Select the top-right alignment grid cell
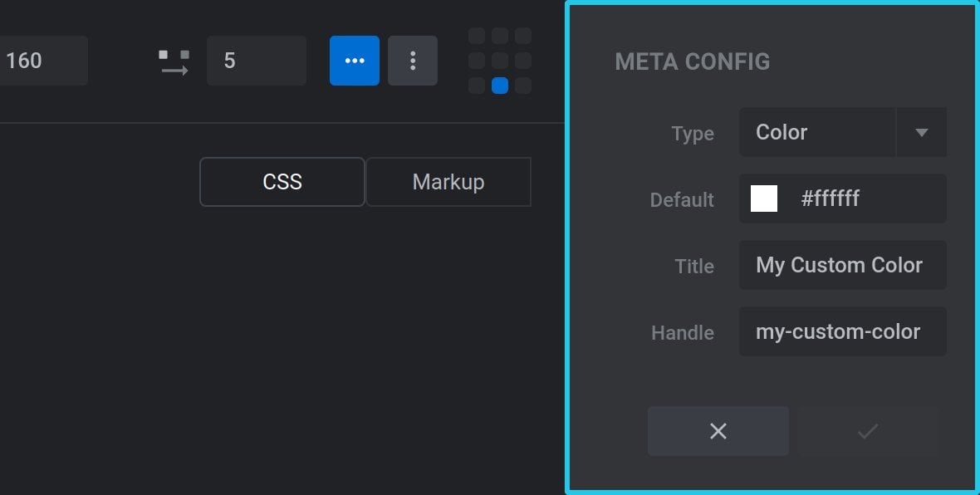Image resolution: width=980 pixels, height=495 pixels. pos(523,37)
